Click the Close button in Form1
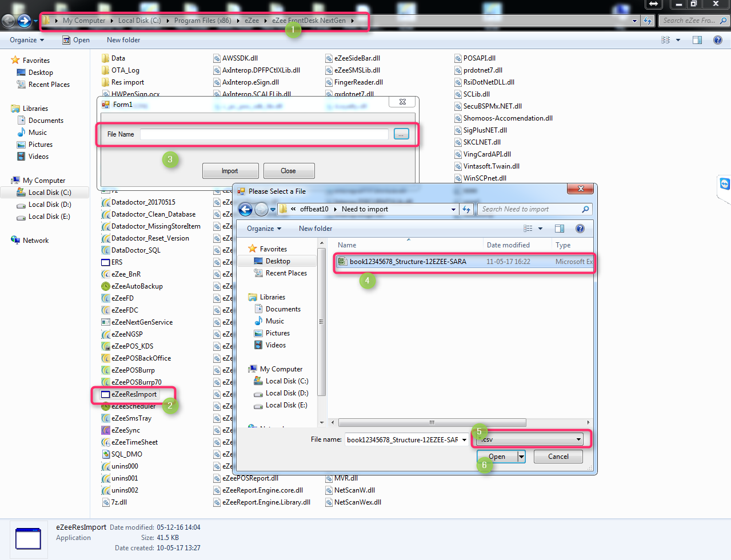The image size is (731, 560). click(x=288, y=171)
